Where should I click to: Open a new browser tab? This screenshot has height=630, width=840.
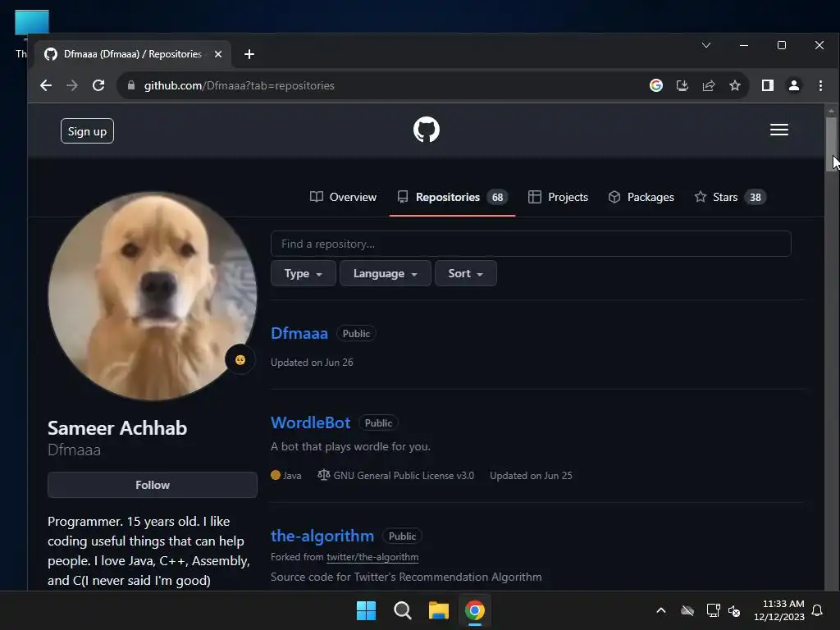point(249,54)
